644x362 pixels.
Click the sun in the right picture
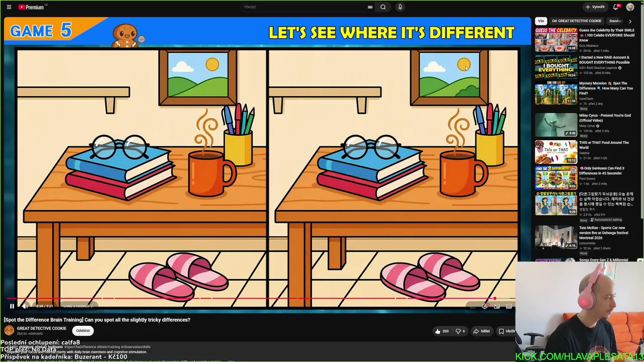[464, 64]
